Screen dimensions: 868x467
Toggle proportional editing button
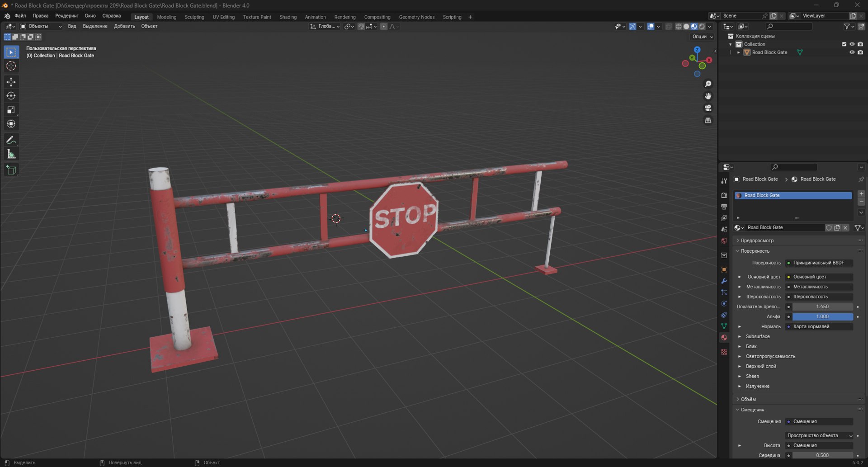(x=384, y=27)
